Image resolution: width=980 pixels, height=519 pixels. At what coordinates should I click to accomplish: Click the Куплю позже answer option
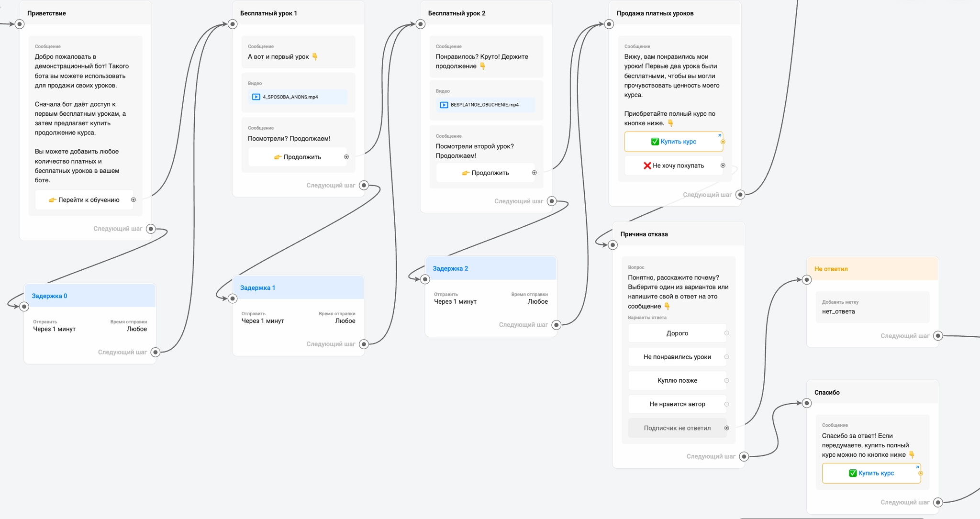tap(677, 381)
